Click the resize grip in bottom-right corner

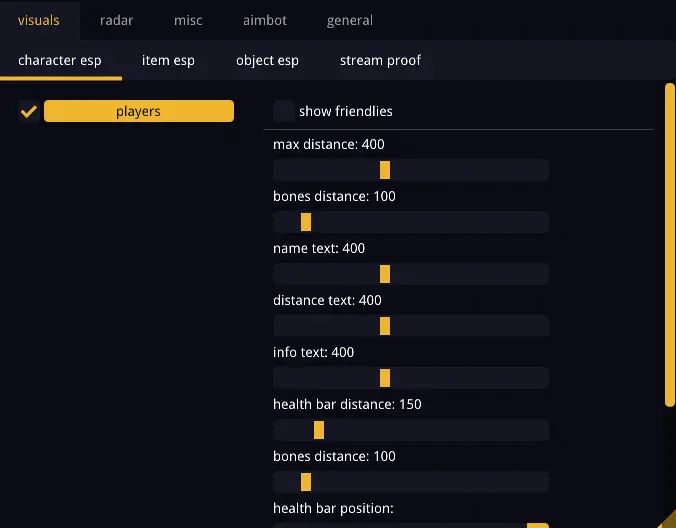point(668,520)
